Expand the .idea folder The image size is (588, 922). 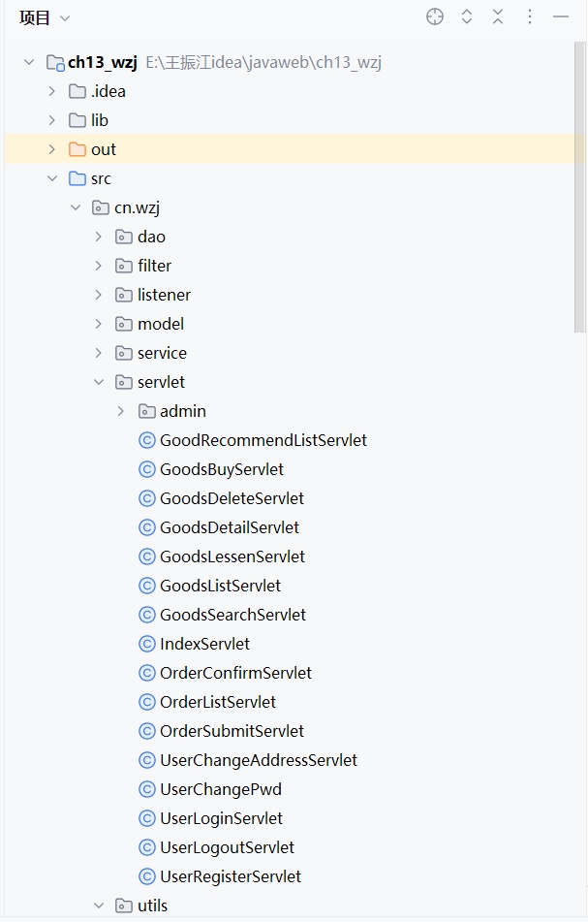click(52, 91)
